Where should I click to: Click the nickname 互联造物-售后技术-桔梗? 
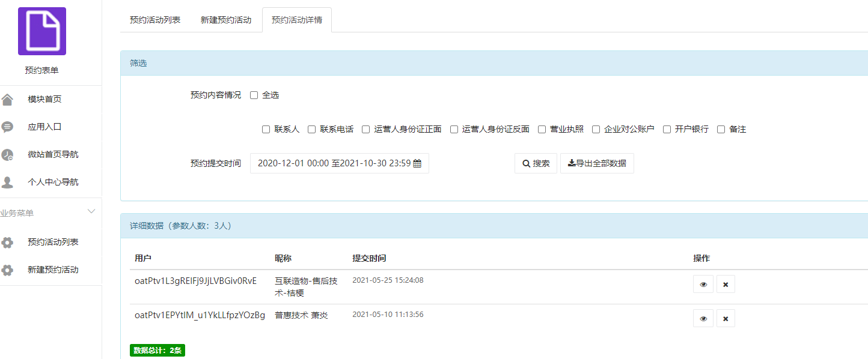pos(306,287)
